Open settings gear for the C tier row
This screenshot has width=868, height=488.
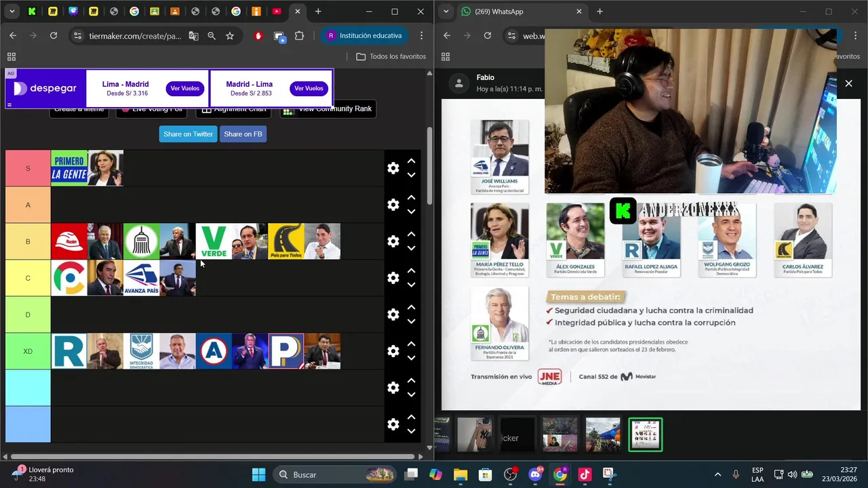393,278
